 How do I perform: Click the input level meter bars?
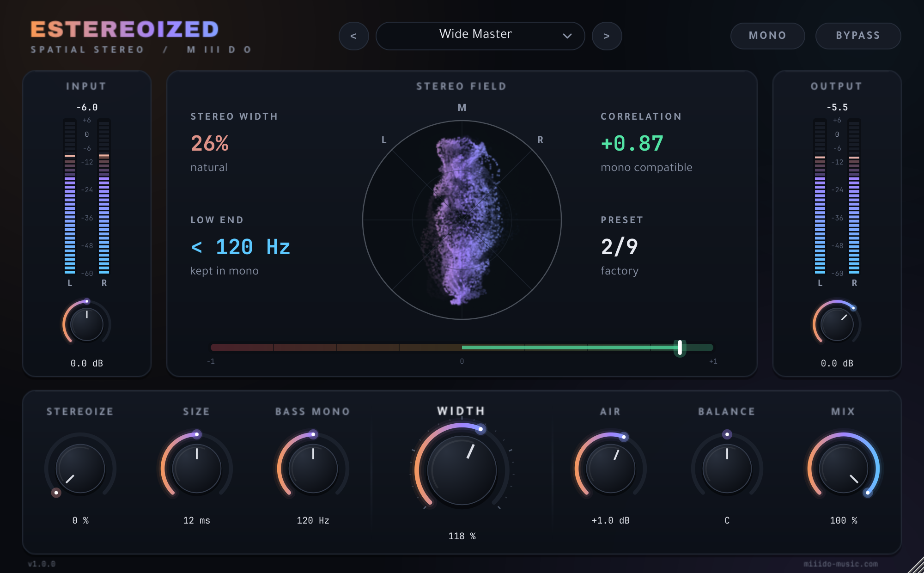click(x=87, y=196)
